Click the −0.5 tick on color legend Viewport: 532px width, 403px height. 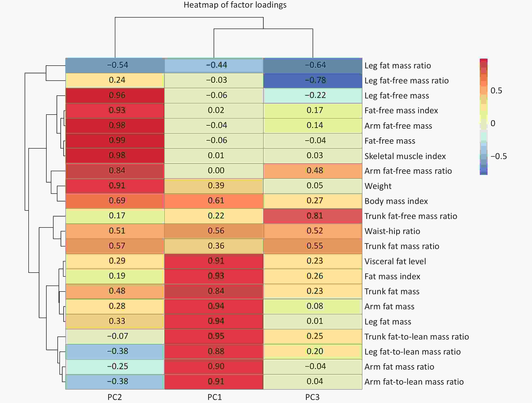point(498,156)
